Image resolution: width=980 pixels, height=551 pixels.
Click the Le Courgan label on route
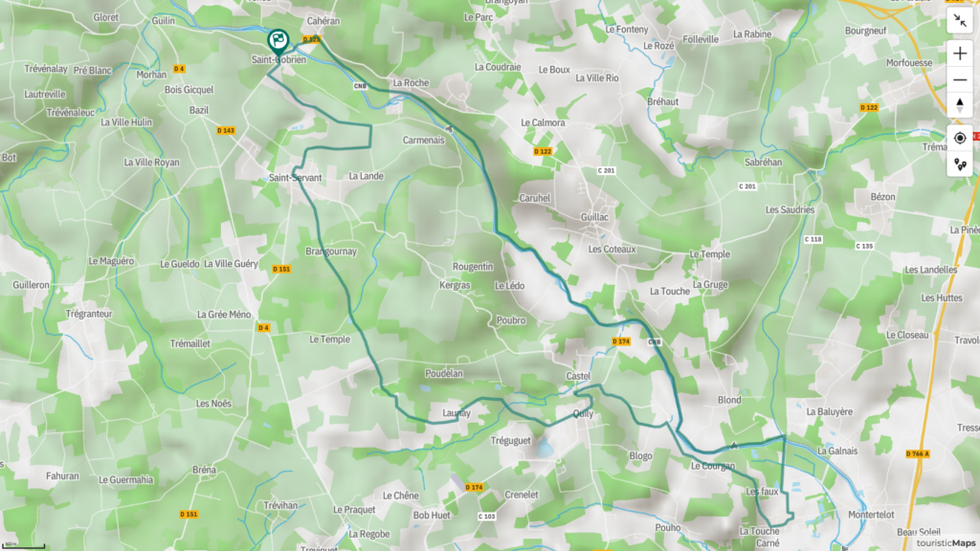tap(713, 466)
